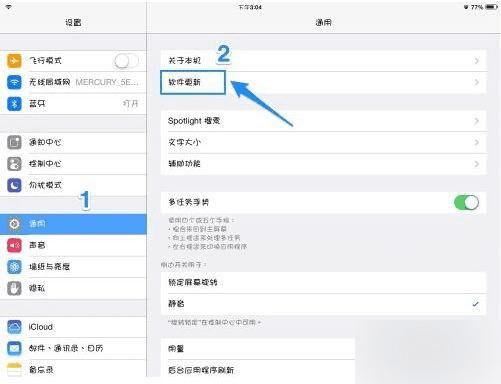The width and height of the screenshot is (501, 384).
Task: Tap the battery indicator in status bar
Action: point(491,7)
